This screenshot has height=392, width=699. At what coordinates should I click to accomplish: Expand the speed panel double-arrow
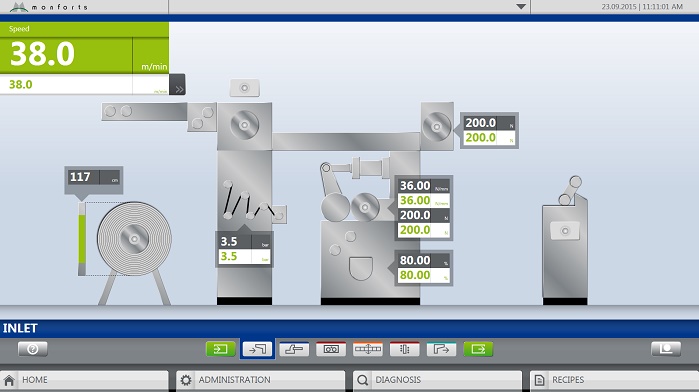(x=178, y=84)
